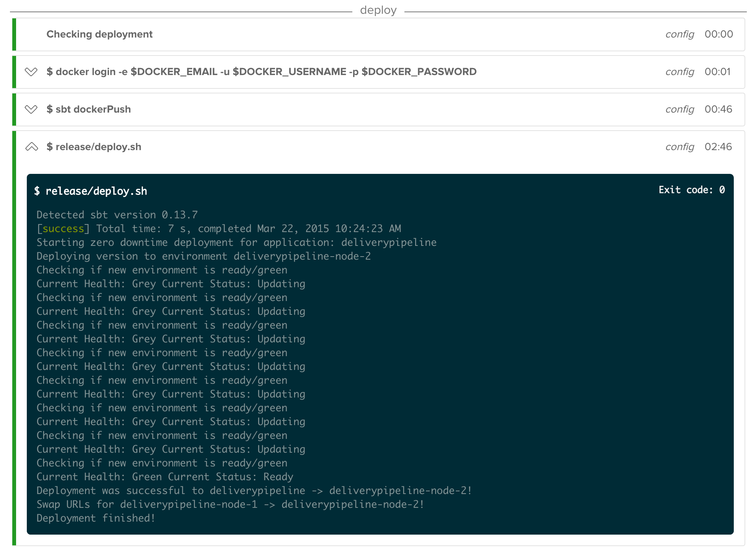Click the Exit code: 0 label

tap(691, 190)
